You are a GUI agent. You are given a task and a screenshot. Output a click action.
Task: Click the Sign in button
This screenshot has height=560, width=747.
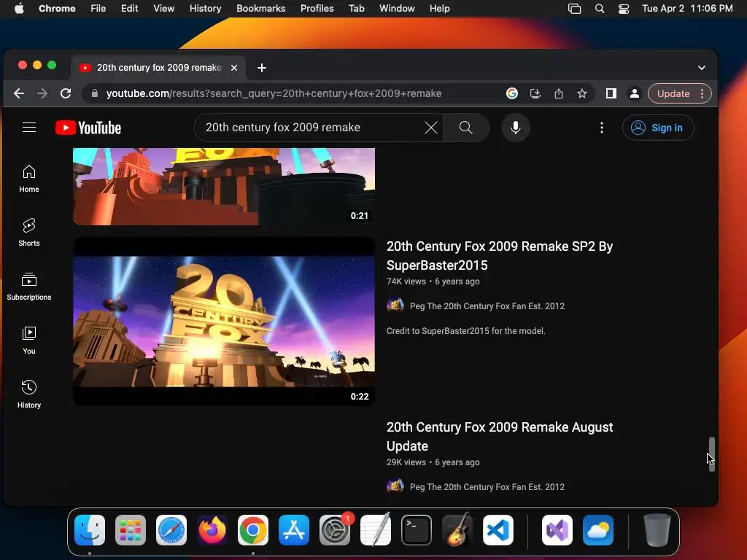(658, 128)
